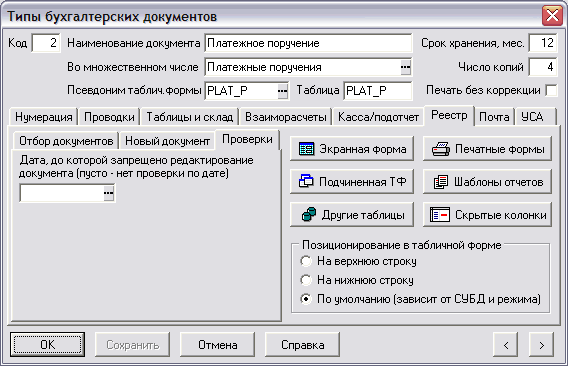The image size is (568, 366).
Task: Click the Подчиненная ТФ windows icon
Action: pos(306,181)
